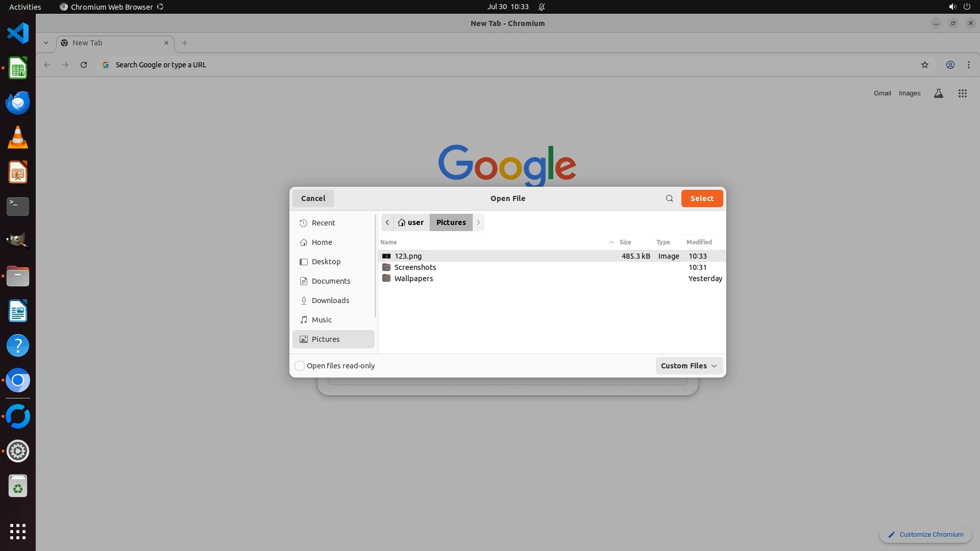
Task: Click the bookmark star in the address bar
Action: tap(924, 65)
